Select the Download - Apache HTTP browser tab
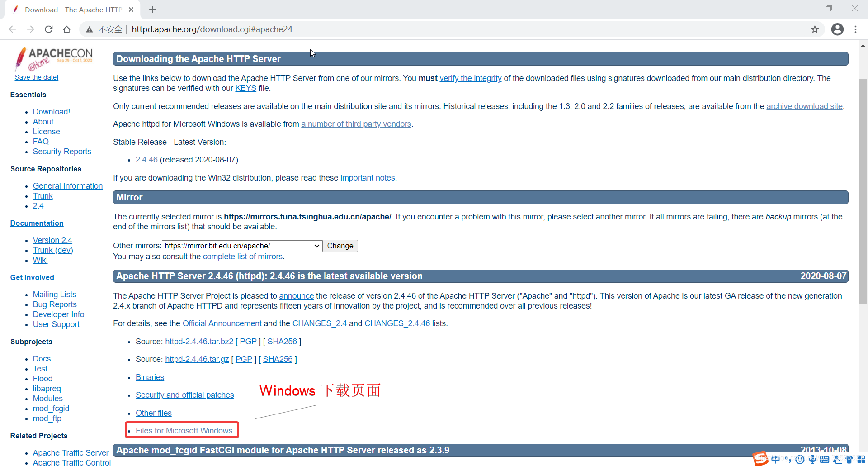 click(72, 9)
